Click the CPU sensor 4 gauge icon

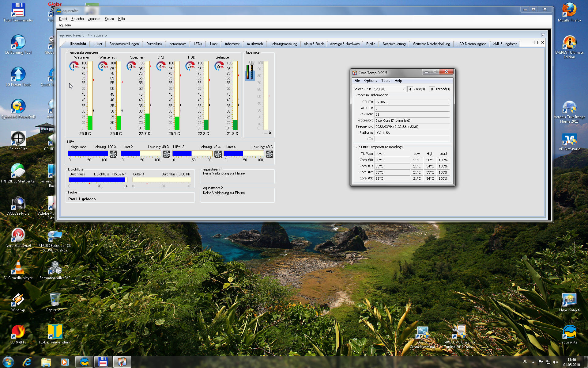pos(161,66)
